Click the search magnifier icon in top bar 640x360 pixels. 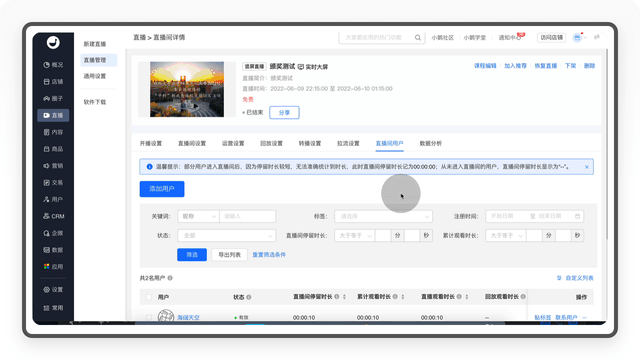418,38
